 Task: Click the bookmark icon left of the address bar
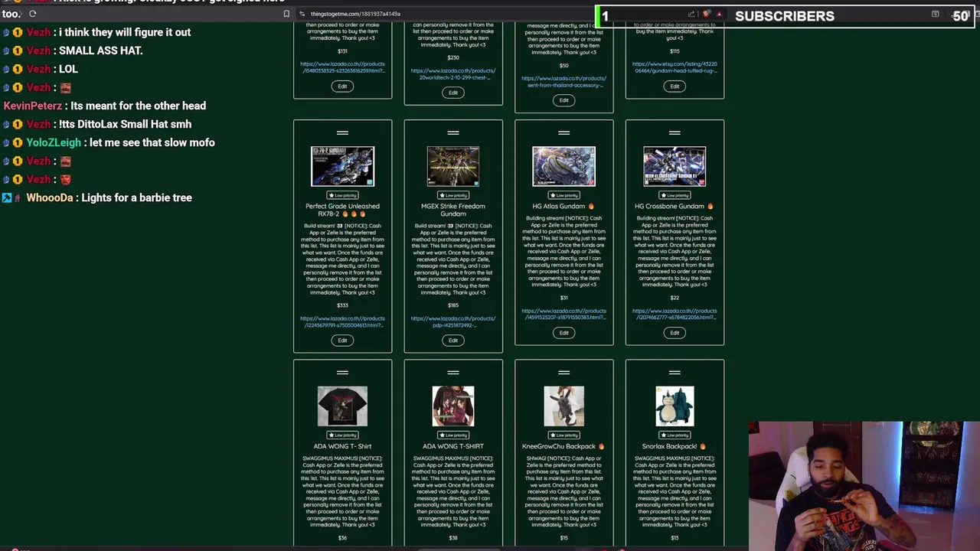pos(286,14)
